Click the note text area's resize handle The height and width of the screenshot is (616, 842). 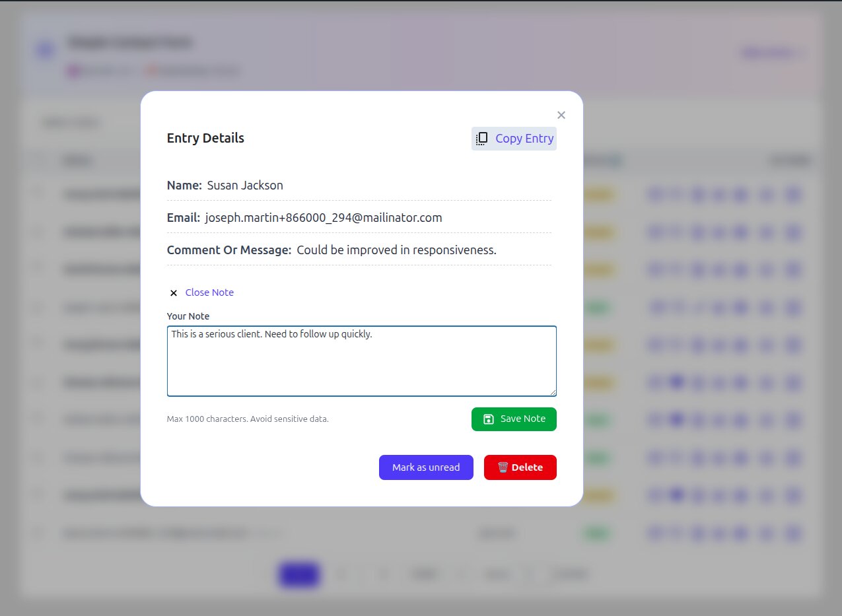[553, 392]
